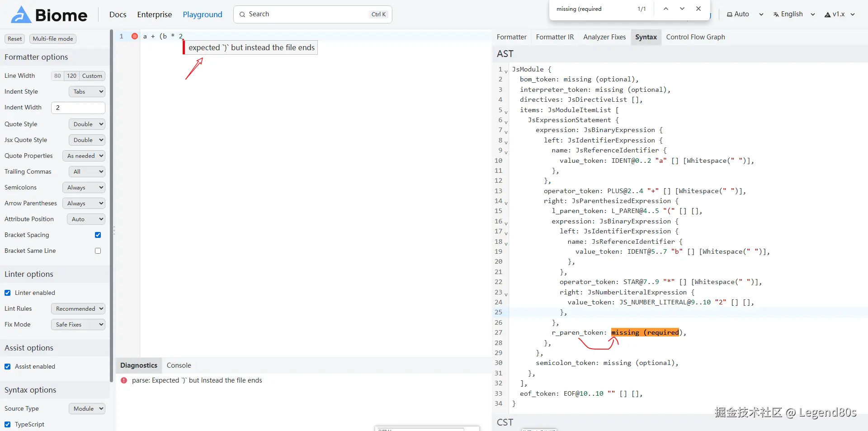Toggle the TypeScript checkbox
The image size is (868, 431).
click(8, 425)
